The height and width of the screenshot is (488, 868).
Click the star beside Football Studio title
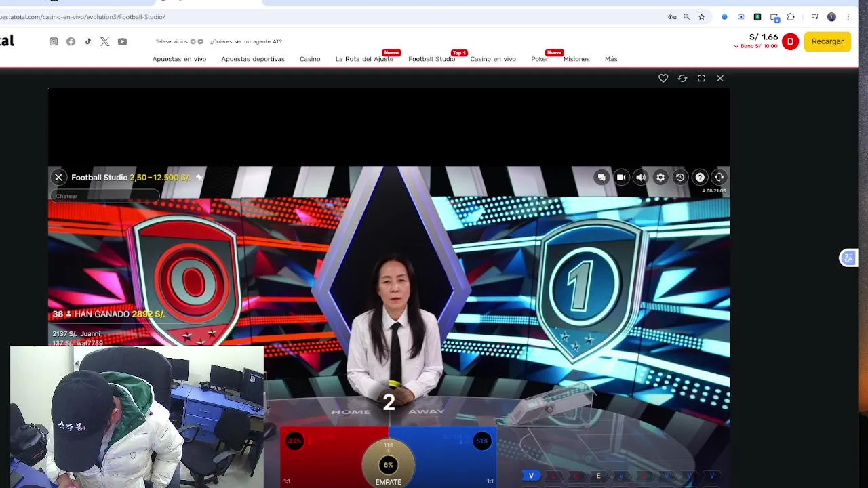coord(199,177)
